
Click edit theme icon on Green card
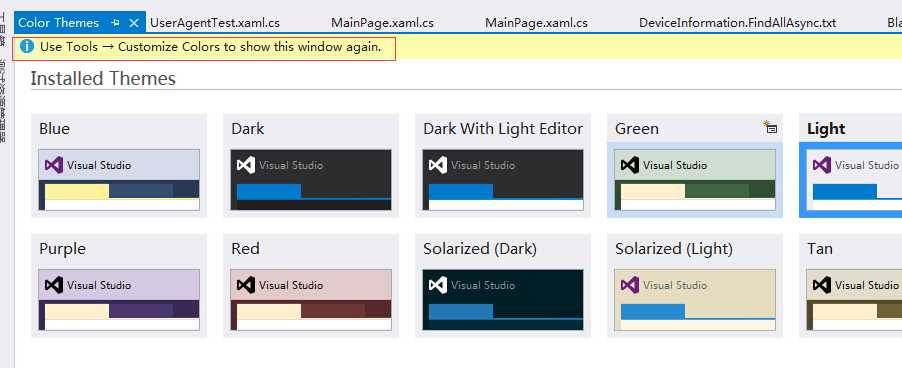[770, 127]
